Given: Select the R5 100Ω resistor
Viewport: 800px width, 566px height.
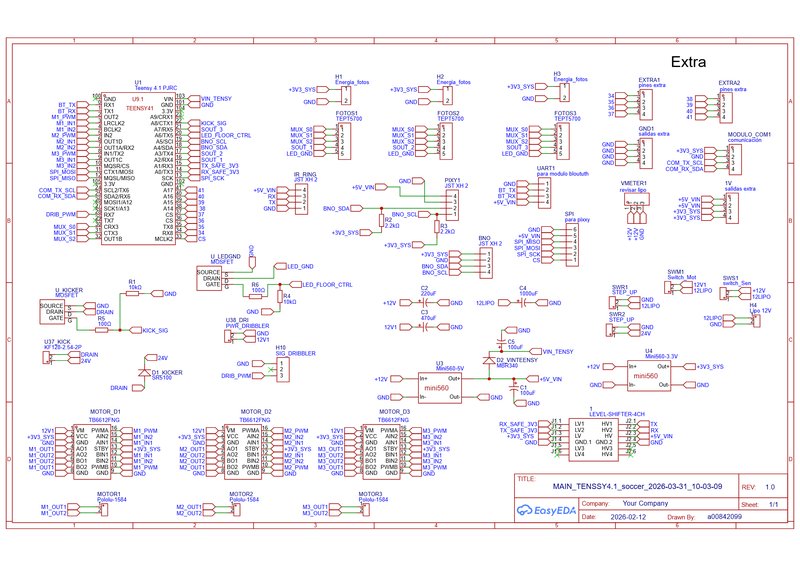Looking at the screenshot, I should (102, 330).
